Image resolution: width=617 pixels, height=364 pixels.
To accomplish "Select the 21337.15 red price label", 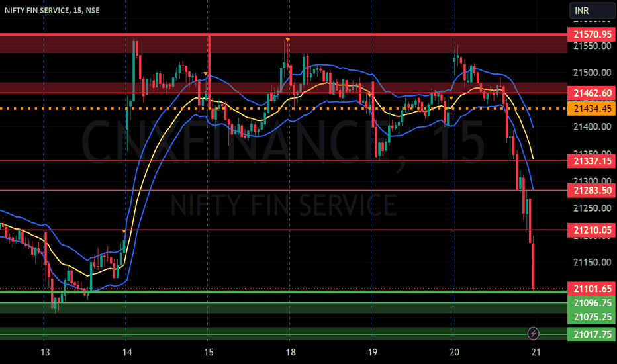I will tap(591, 161).
